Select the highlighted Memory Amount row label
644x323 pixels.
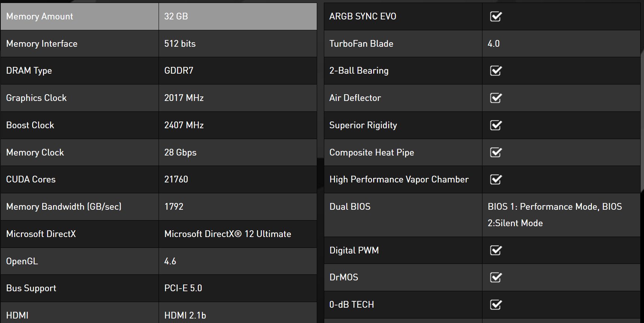[x=40, y=16]
